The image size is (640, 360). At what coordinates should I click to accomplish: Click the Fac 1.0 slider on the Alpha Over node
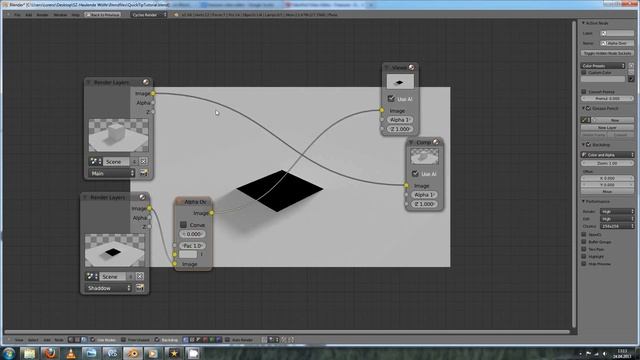click(x=192, y=245)
